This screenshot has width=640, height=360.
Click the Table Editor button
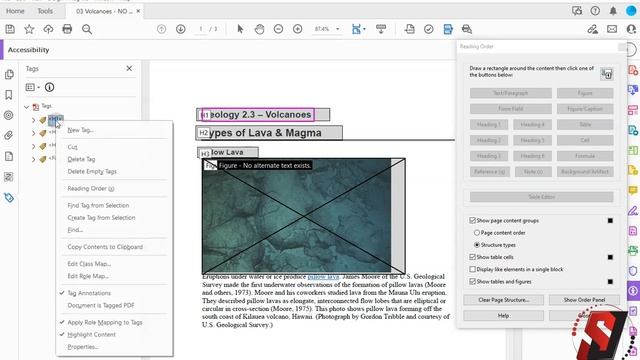[542, 197]
